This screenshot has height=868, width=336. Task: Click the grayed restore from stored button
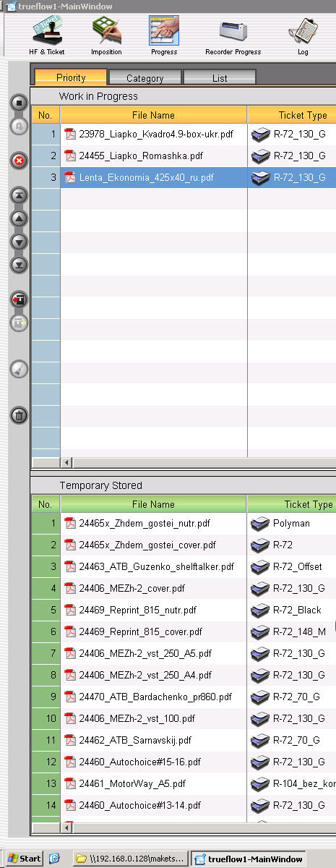[20, 323]
